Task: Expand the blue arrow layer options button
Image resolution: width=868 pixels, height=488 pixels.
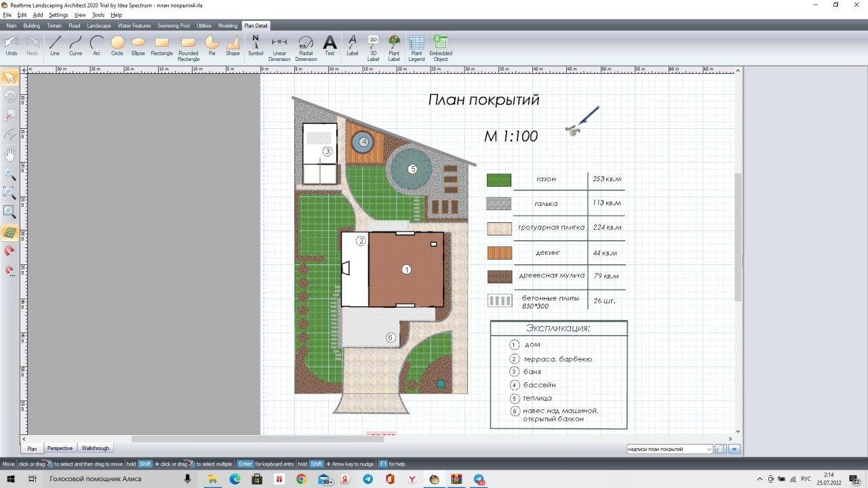Action: (x=734, y=449)
